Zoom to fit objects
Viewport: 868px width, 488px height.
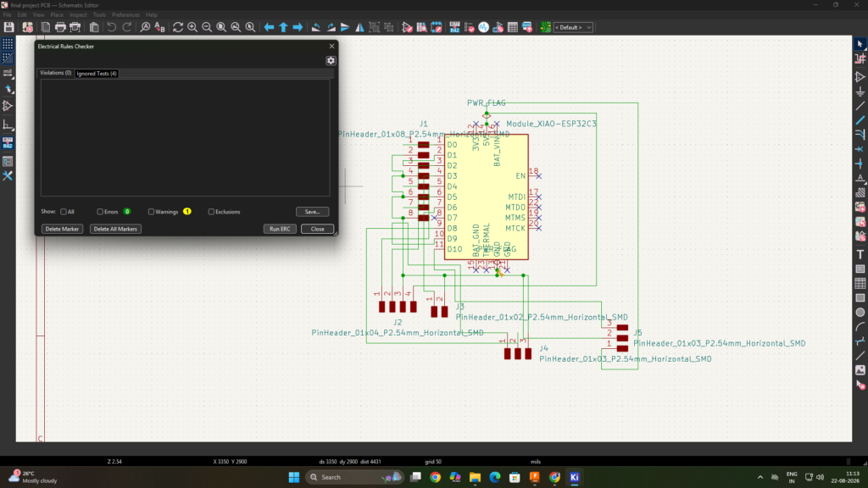point(236,27)
